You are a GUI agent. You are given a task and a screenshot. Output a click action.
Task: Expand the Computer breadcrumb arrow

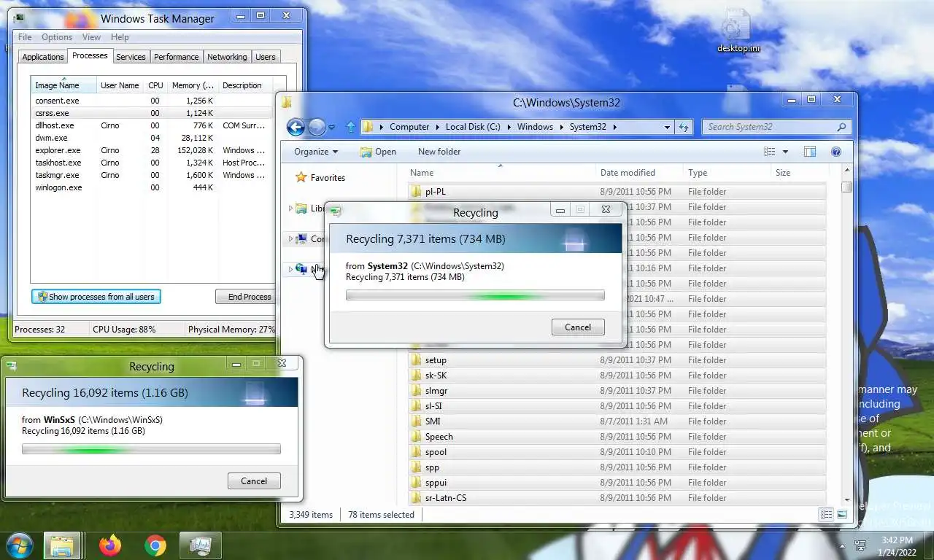[436, 127]
